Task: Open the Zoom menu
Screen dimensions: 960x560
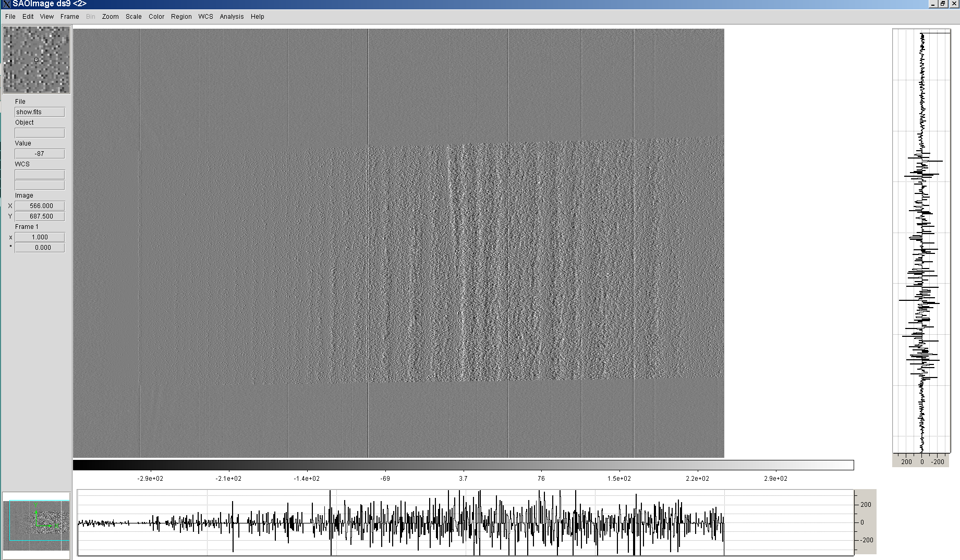Action: (110, 17)
